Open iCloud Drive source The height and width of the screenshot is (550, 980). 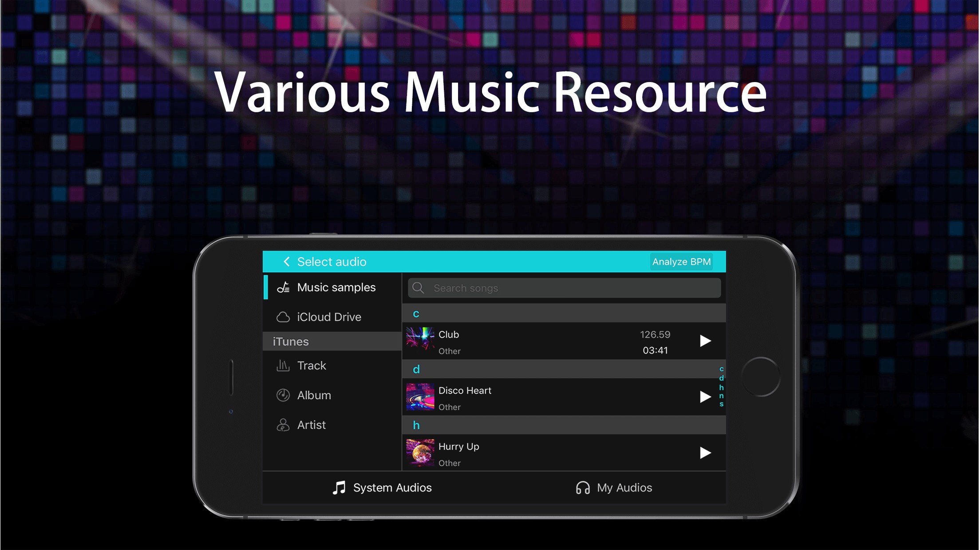tap(328, 317)
